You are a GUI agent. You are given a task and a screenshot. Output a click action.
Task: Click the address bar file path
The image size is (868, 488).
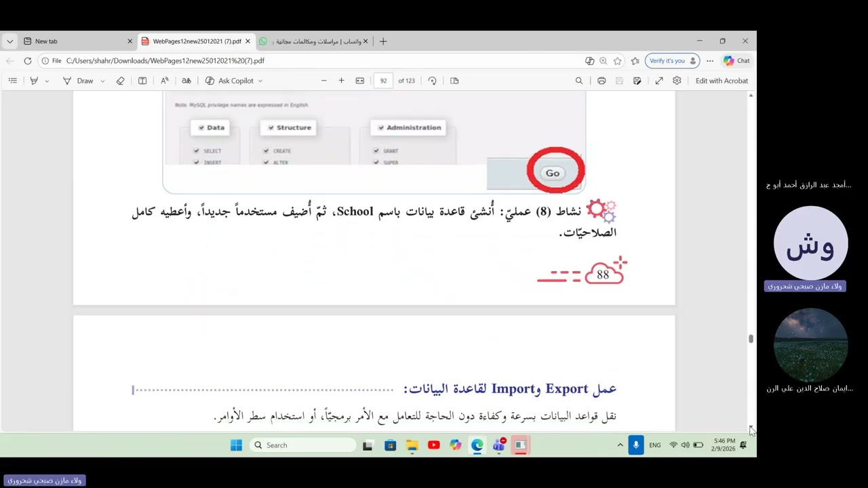[x=165, y=60]
